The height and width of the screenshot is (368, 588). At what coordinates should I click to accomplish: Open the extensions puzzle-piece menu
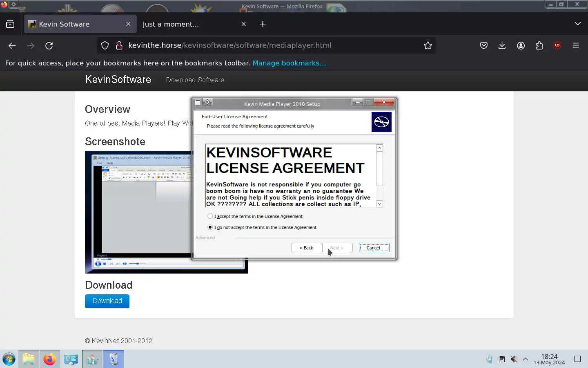pos(539,45)
